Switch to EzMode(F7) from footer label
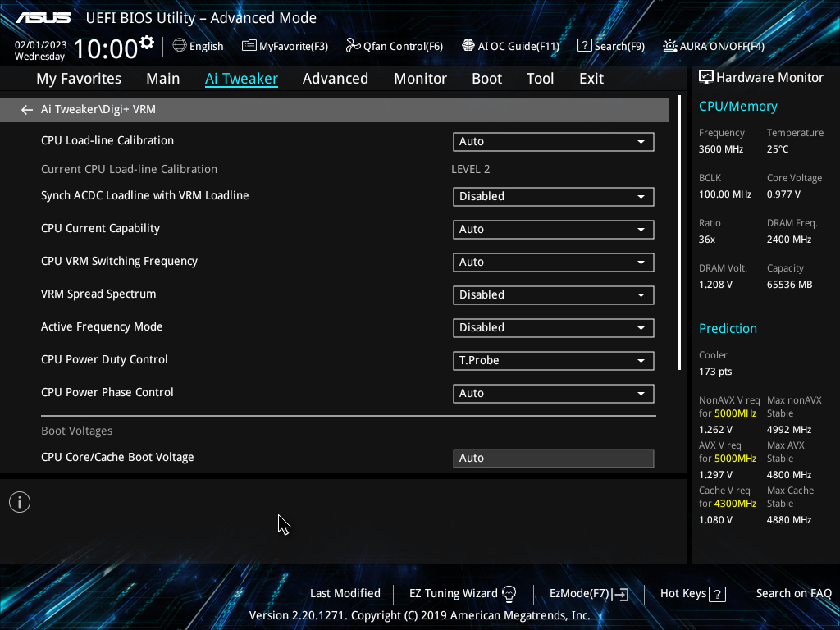The height and width of the screenshot is (630, 840). coord(580,594)
